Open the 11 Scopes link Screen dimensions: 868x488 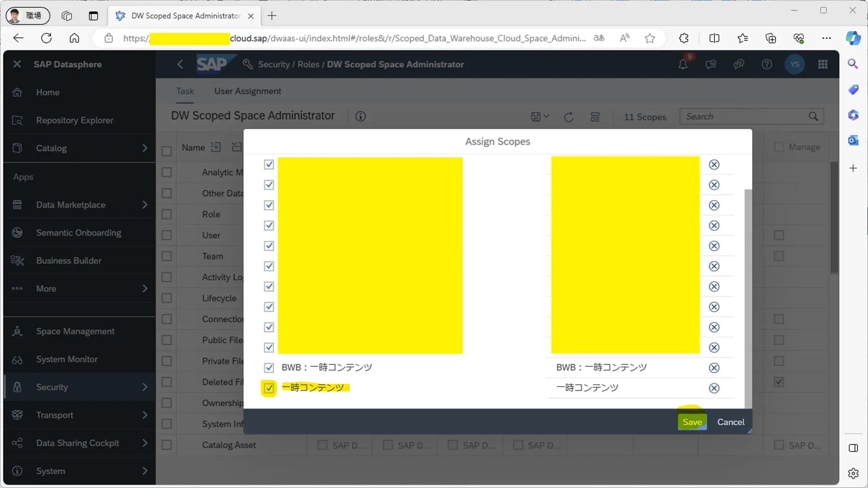(x=645, y=117)
